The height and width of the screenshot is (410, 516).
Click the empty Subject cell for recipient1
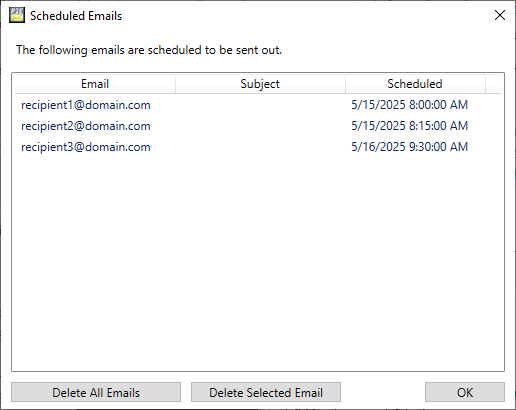point(260,105)
